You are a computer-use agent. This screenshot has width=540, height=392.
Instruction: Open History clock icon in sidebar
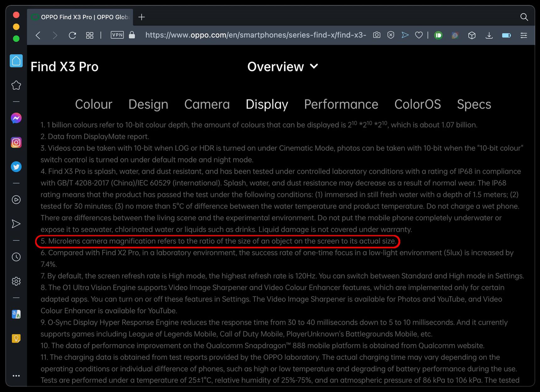coord(16,257)
